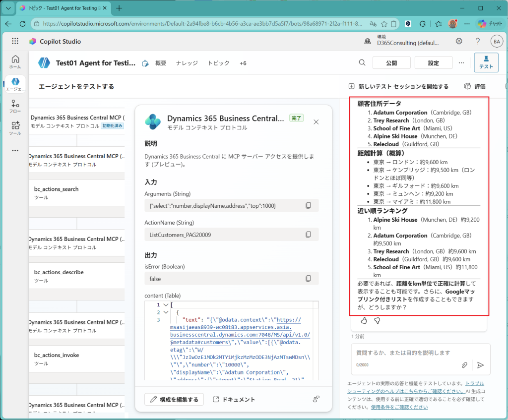Open Flows in the left sidebar

15,106
